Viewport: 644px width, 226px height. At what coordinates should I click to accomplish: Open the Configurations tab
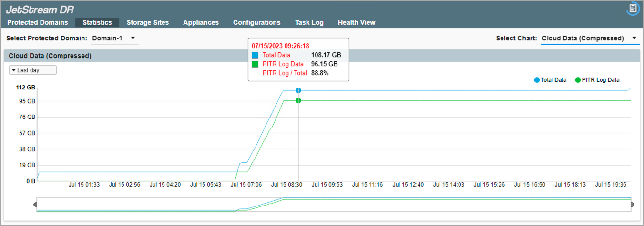pos(256,22)
